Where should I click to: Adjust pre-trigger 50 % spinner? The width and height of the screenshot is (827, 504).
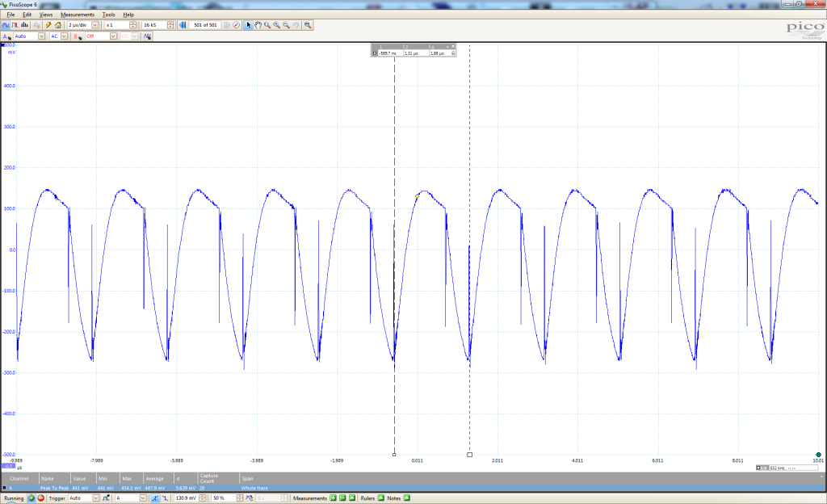coord(239,498)
